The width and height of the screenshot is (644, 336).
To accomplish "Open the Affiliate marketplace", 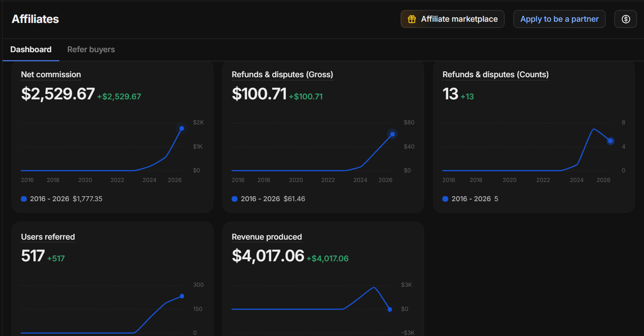I will [452, 19].
